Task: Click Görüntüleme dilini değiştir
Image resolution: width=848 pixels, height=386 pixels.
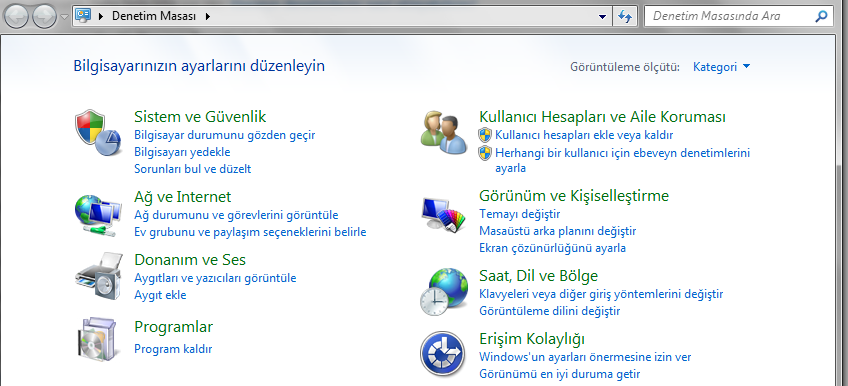Action: [549, 311]
